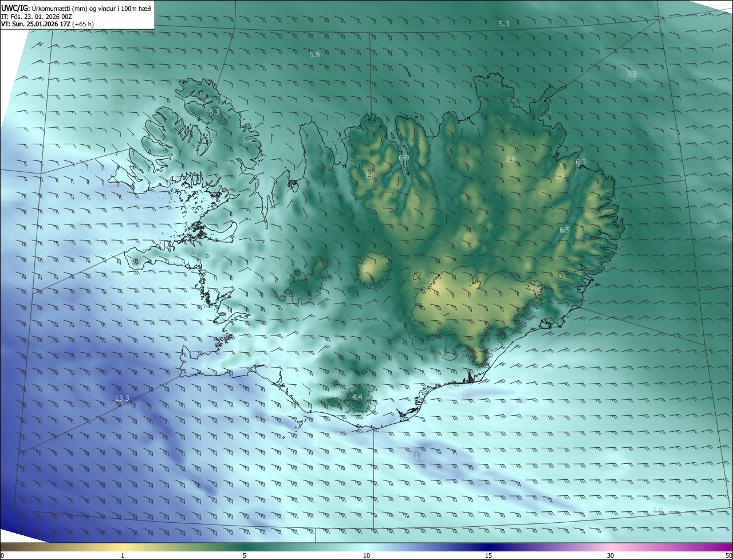Click the 9.9 value label on the map
The height and width of the screenshot is (560, 733).
[x=657, y=510]
